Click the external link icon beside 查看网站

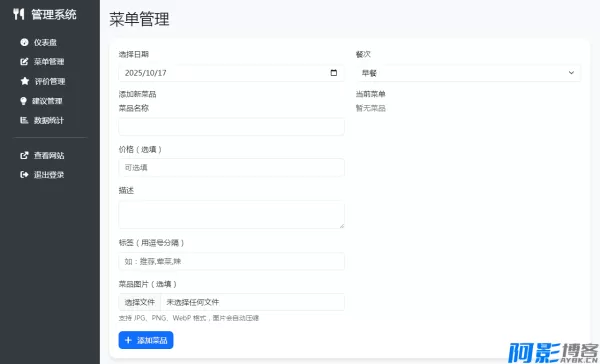24,155
